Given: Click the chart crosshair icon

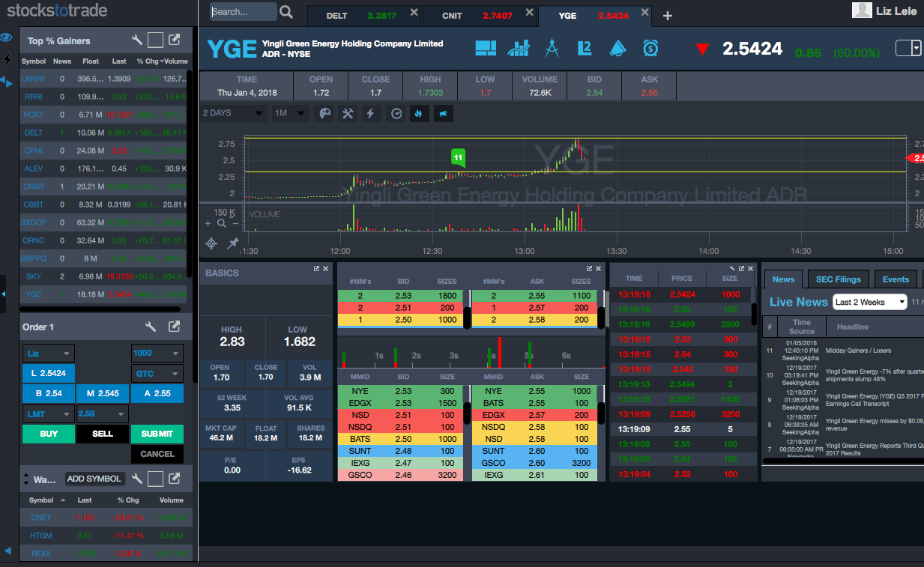Looking at the screenshot, I should coord(211,243).
